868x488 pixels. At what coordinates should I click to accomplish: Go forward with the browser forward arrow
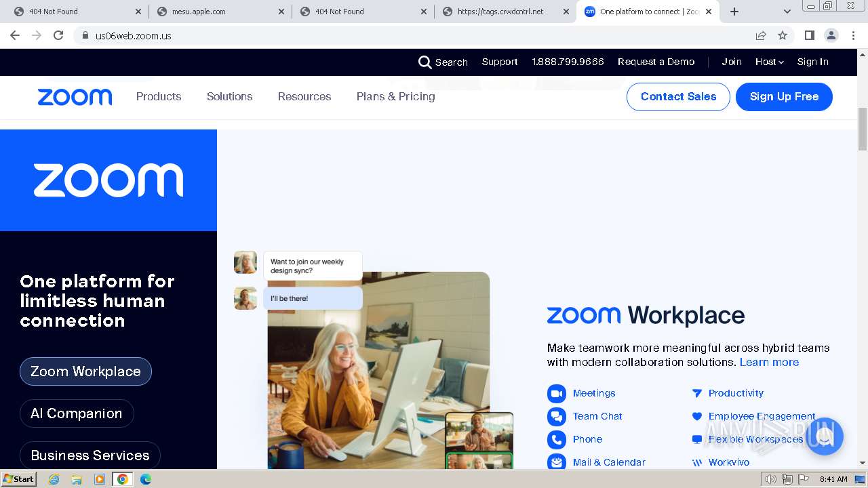point(37,35)
